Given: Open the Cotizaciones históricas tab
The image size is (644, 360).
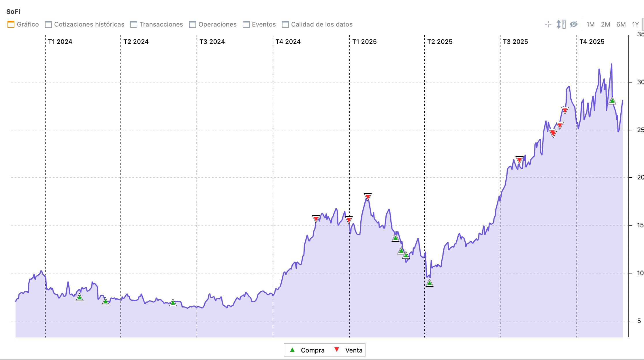Looking at the screenshot, I should tap(89, 24).
